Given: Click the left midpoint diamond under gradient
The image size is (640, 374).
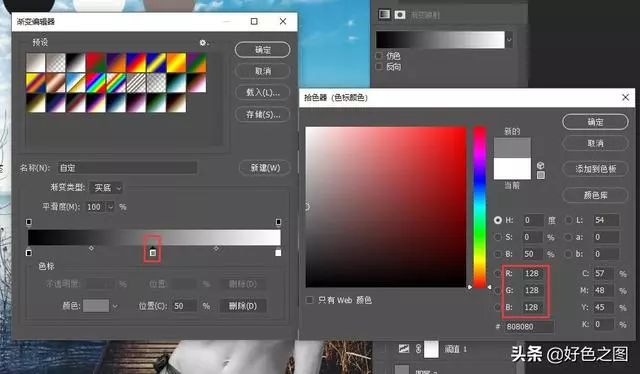Looking at the screenshot, I should 91,248.
